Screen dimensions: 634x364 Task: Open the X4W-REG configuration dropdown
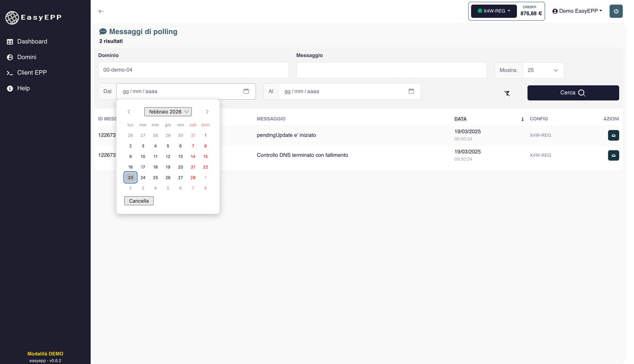(494, 11)
